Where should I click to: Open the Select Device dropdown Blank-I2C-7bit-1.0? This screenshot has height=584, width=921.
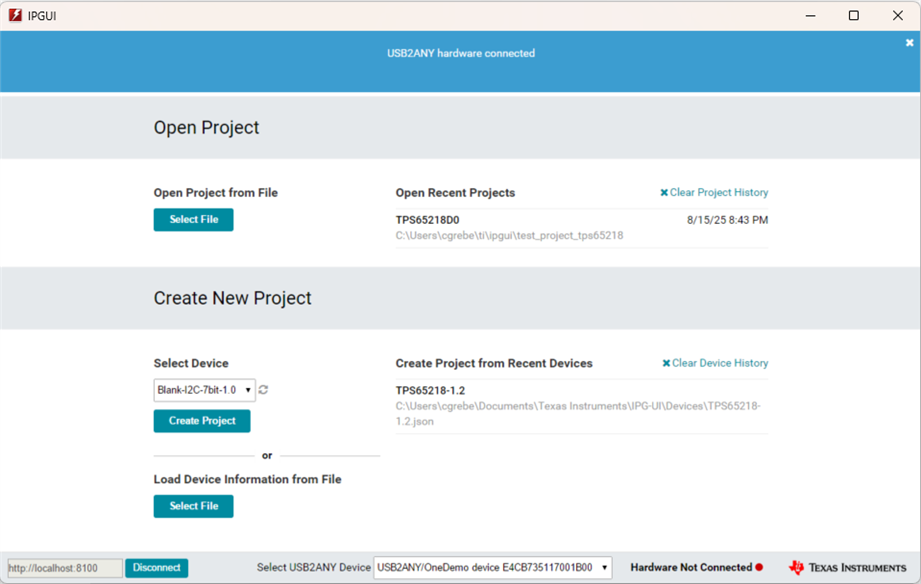click(204, 390)
